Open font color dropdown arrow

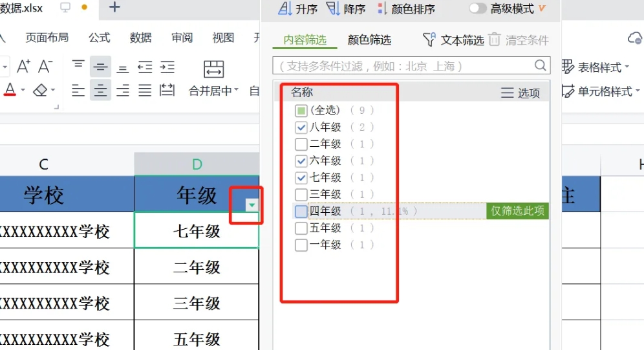(23, 89)
